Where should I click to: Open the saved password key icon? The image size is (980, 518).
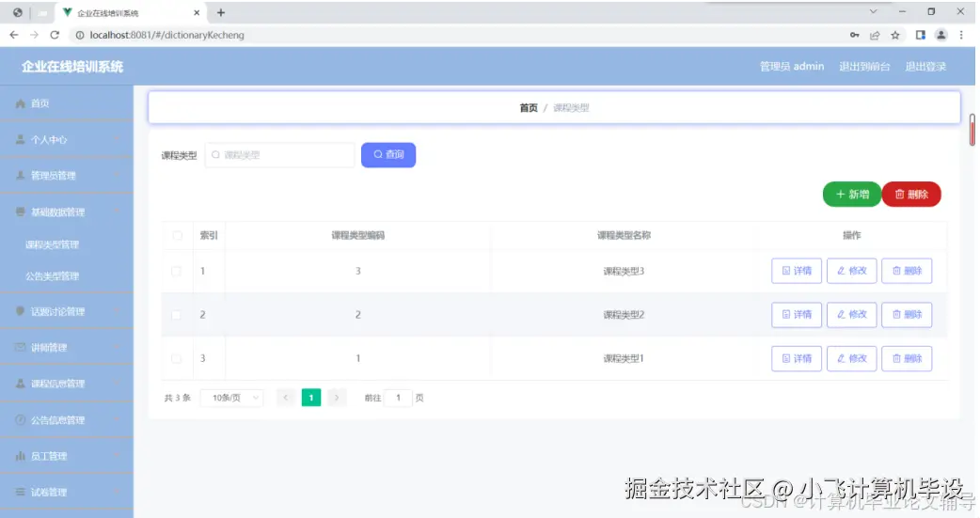point(854,35)
